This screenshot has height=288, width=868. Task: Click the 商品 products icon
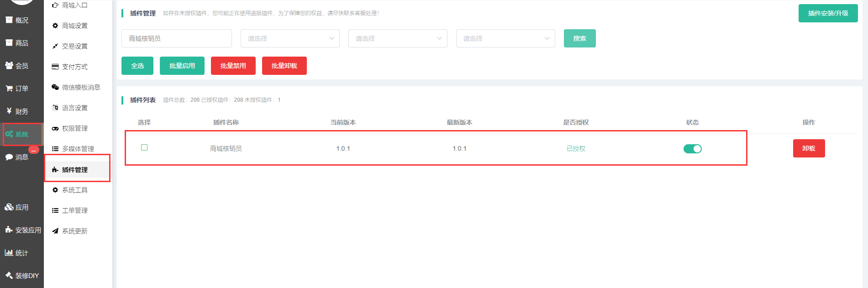9,42
